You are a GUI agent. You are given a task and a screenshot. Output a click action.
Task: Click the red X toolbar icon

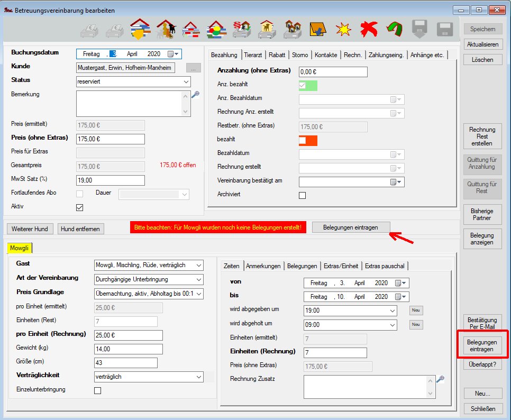(x=369, y=30)
